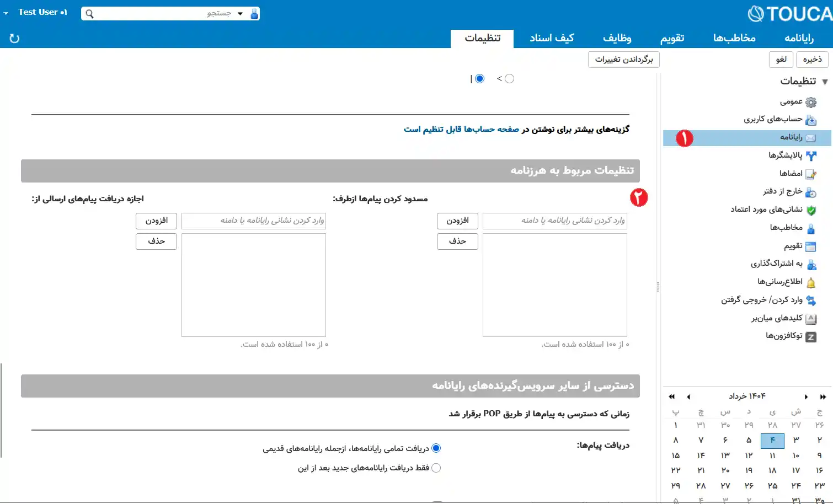Click the user icon beside search box
This screenshot has width=833, height=504.
254,13
